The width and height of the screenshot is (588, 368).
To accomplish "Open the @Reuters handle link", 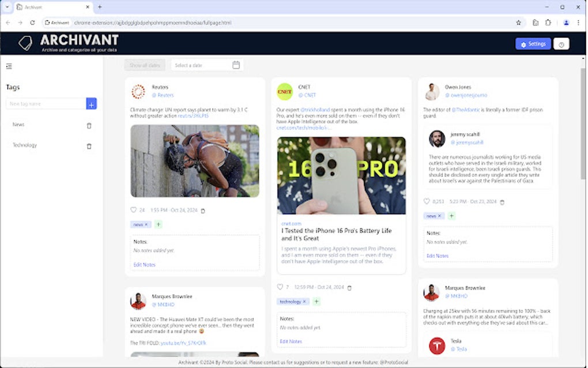I will 163,95.
